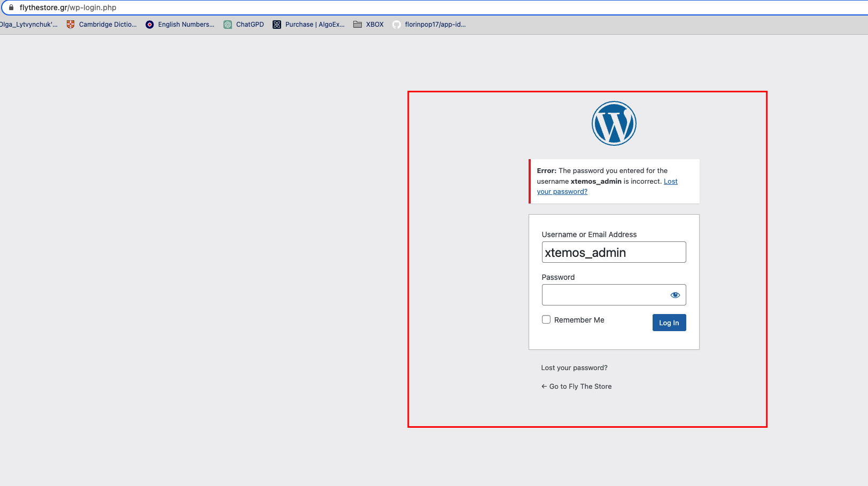Open ChatGPD bookmark
This screenshot has height=486, width=868.
click(244, 25)
